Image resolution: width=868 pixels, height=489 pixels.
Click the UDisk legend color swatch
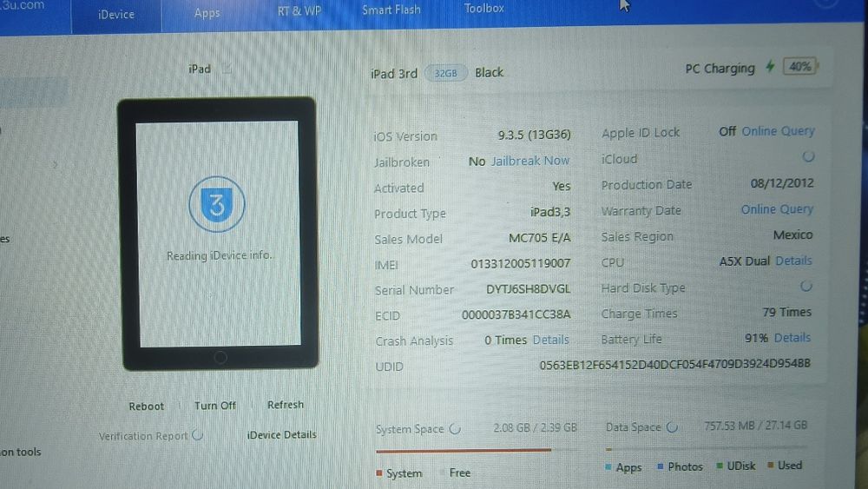[x=719, y=466]
